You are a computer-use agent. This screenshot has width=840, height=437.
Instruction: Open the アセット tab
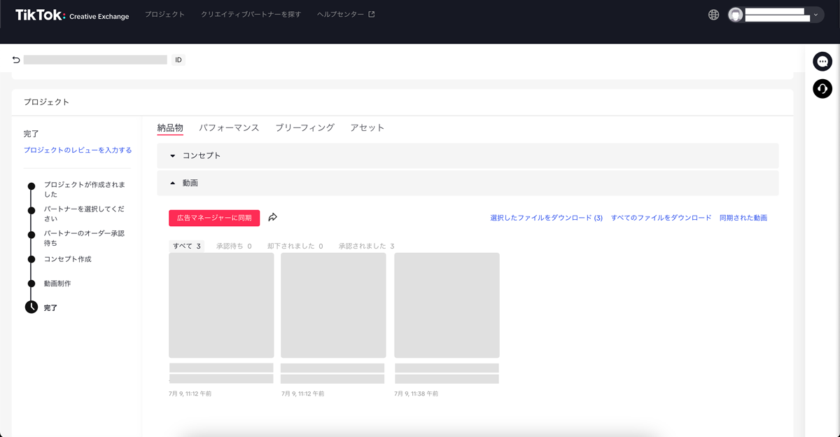click(367, 128)
